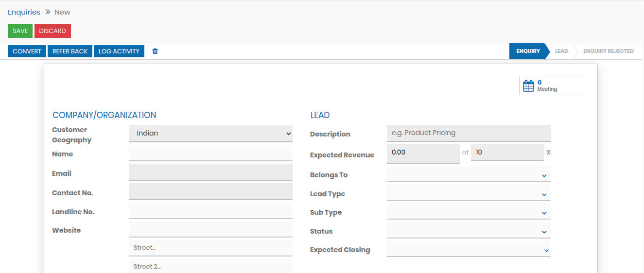This screenshot has height=273, width=644.
Task: Select the Enquiry stage in status bar
Action: point(528,51)
